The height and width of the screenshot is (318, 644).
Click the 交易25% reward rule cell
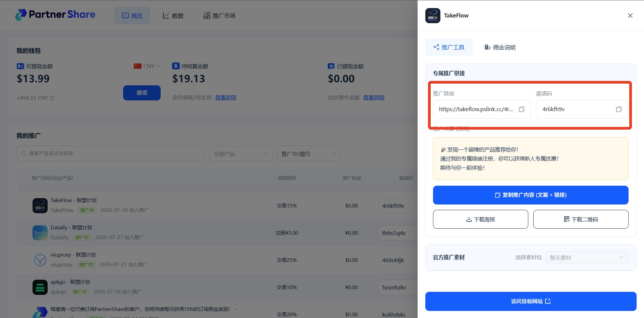pyautogui.click(x=287, y=260)
